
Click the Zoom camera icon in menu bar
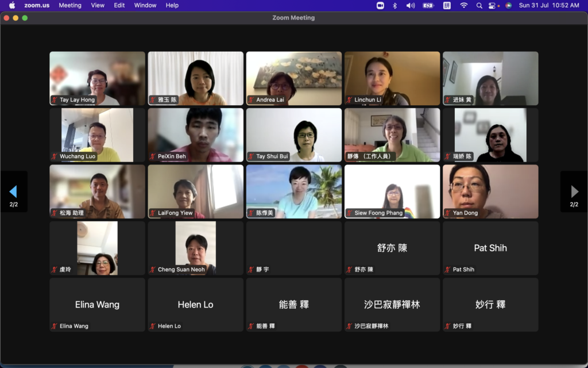click(380, 5)
